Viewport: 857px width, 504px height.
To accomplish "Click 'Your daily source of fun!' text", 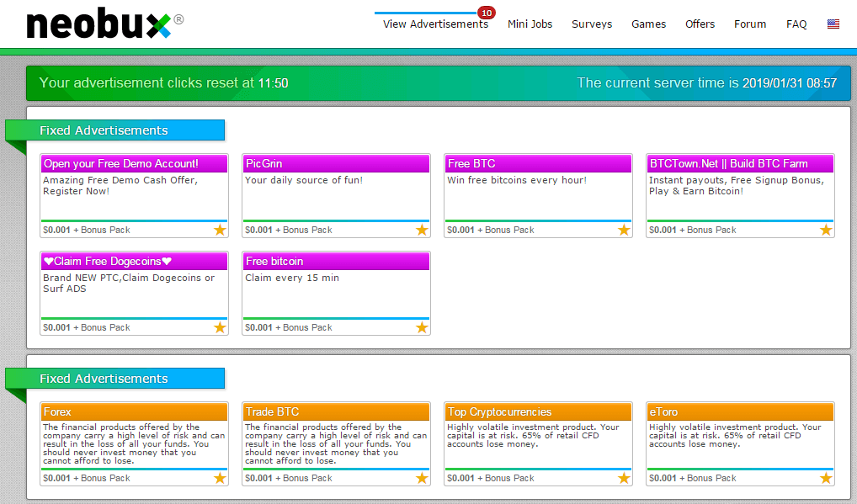I will tap(304, 180).
